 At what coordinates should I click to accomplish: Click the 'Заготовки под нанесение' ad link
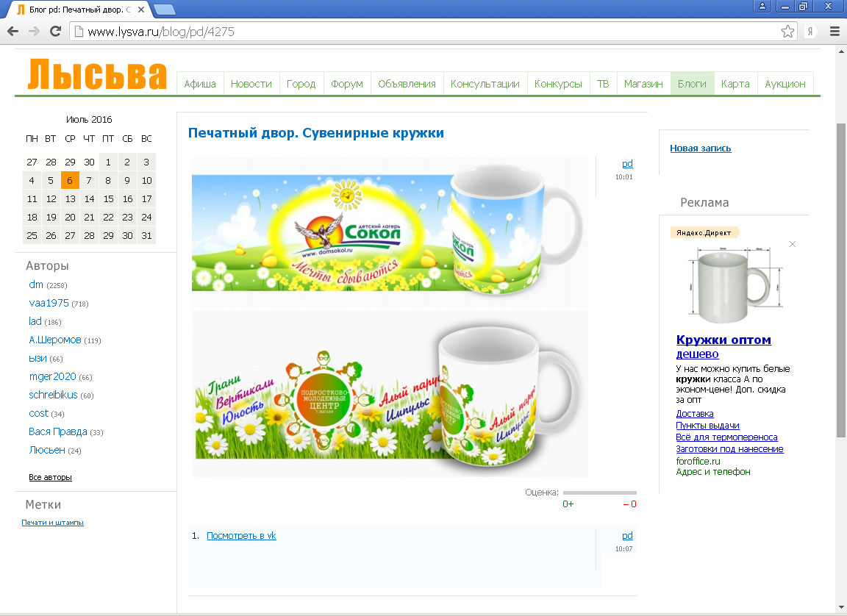click(730, 449)
